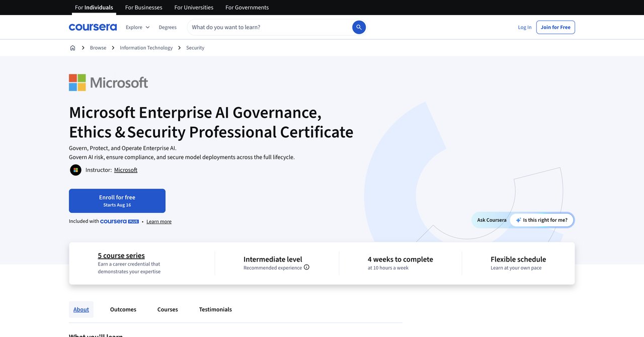644x337 pixels.
Task: Select the For Individuals tab
Action: click(x=94, y=8)
